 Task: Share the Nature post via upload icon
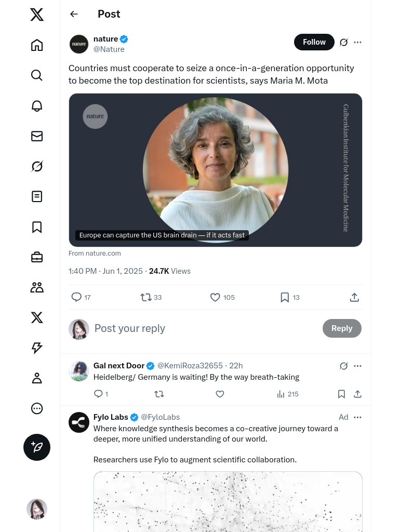pyautogui.click(x=354, y=297)
